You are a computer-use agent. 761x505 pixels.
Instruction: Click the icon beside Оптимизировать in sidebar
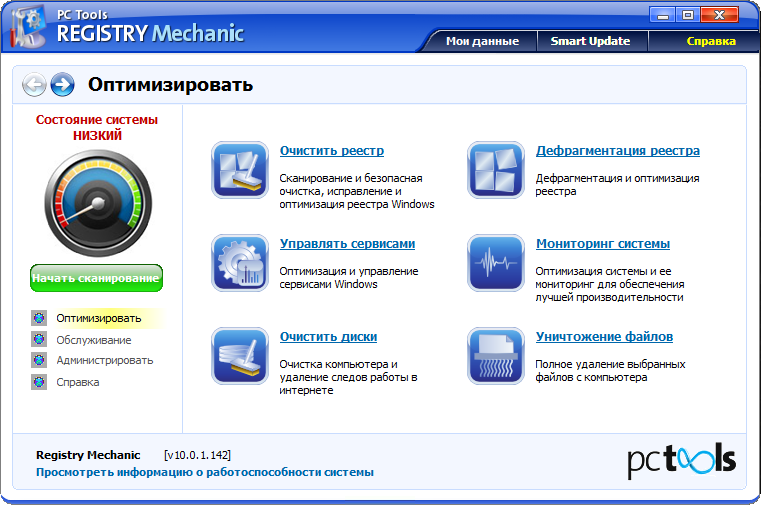tap(39, 318)
